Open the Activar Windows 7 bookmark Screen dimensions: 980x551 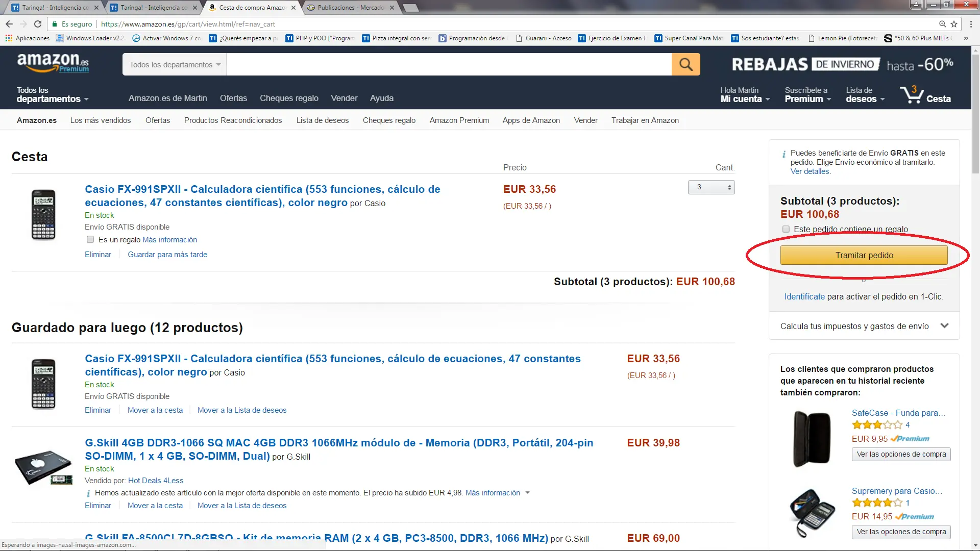click(x=167, y=38)
